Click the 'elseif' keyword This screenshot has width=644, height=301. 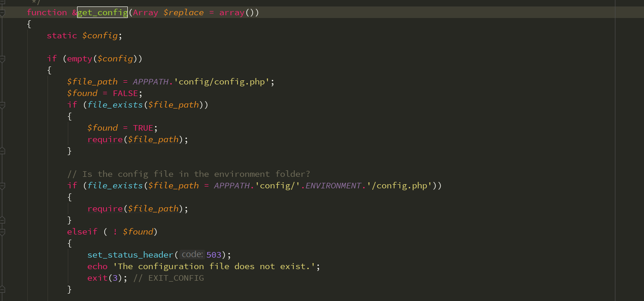(x=82, y=232)
